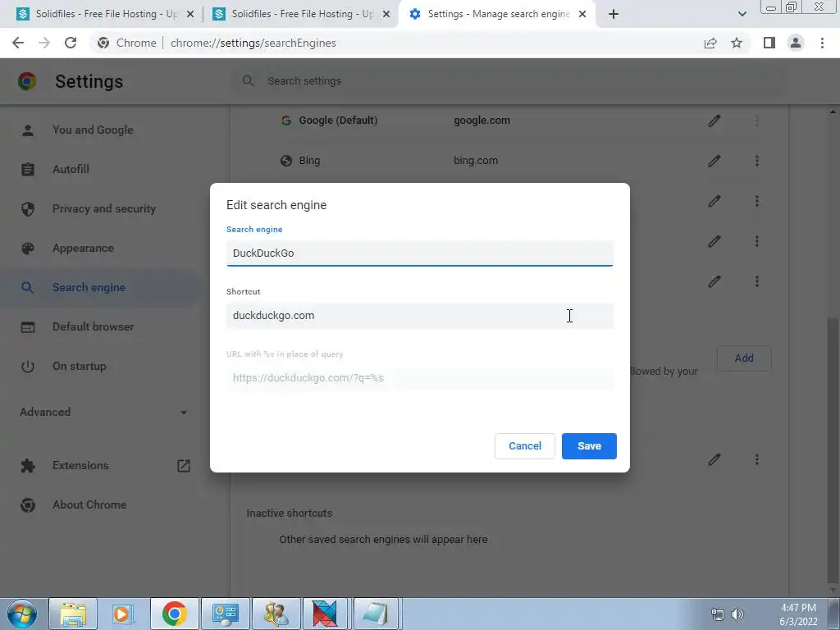840x630 pixels.
Task: Toggle the Chrome side panel icon
Action: pos(769,43)
